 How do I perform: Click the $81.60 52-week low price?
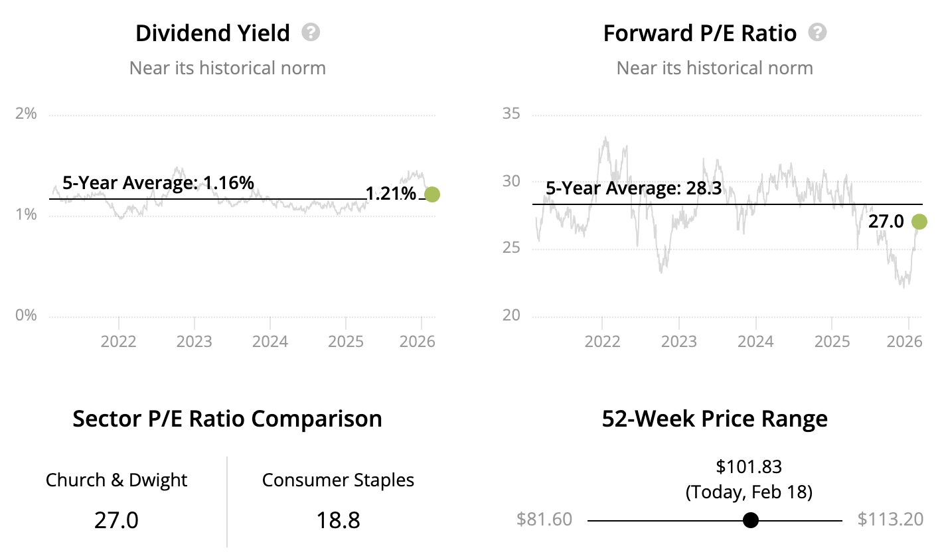[x=544, y=519]
